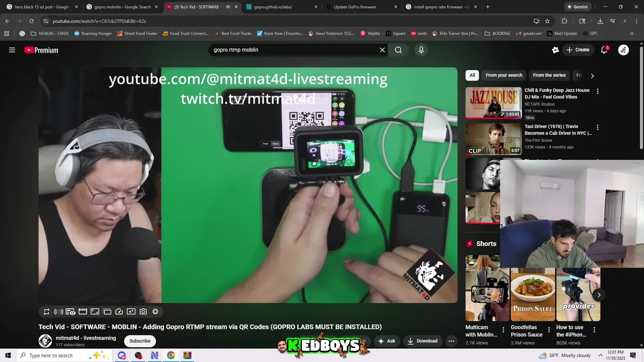The image size is (644, 362).
Task: Open the Gemini button in Chrome
Action: coord(577,7)
